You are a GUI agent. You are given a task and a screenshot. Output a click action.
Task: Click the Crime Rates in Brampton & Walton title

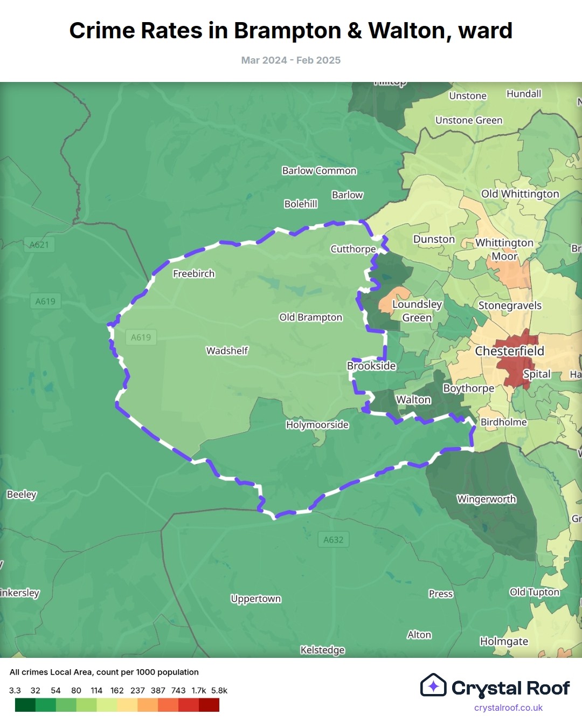click(x=291, y=31)
